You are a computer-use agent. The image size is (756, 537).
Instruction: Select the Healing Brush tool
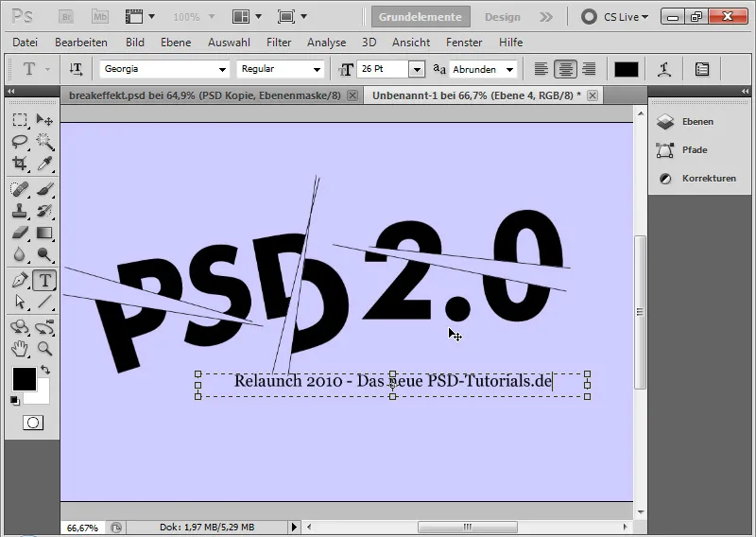point(20,189)
